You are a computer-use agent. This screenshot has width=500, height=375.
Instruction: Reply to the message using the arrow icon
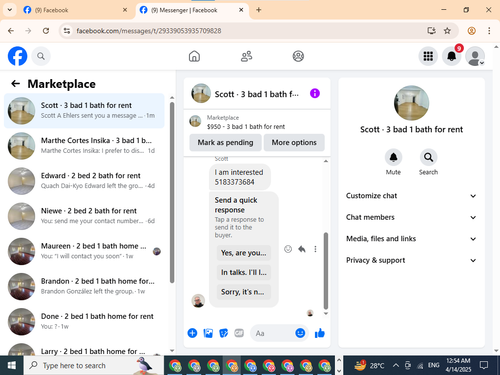click(302, 249)
